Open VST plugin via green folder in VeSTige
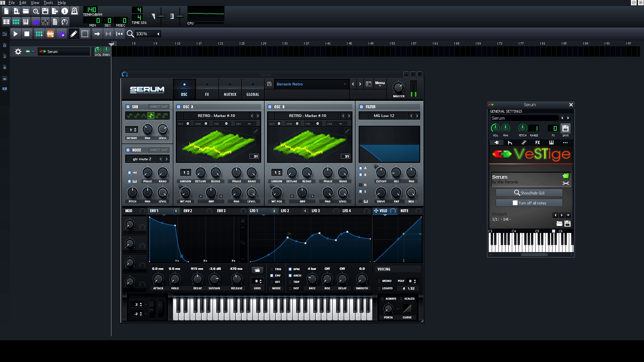The height and width of the screenshot is (362, 644). pyautogui.click(x=566, y=176)
